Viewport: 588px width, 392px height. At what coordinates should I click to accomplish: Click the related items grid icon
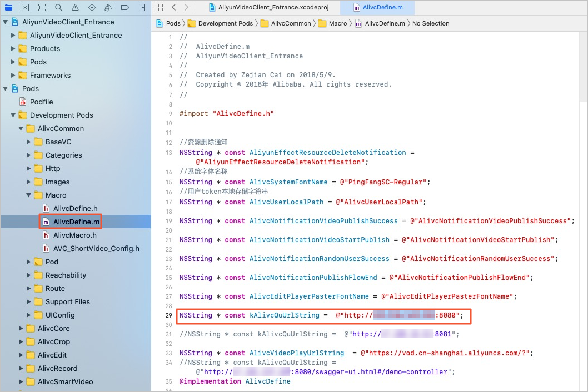click(160, 7)
